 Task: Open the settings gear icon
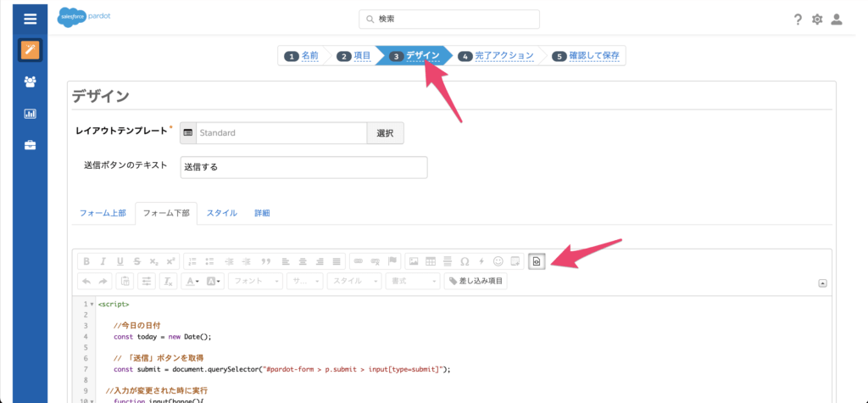point(817,20)
